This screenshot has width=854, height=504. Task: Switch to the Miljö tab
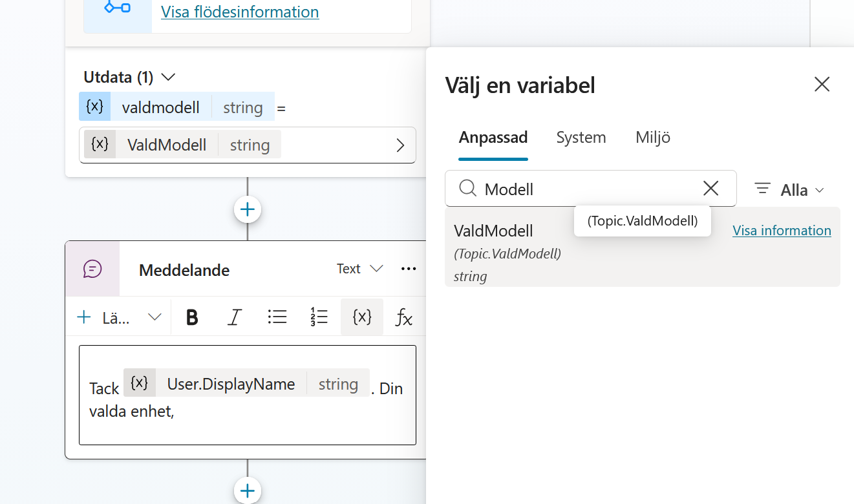point(653,137)
